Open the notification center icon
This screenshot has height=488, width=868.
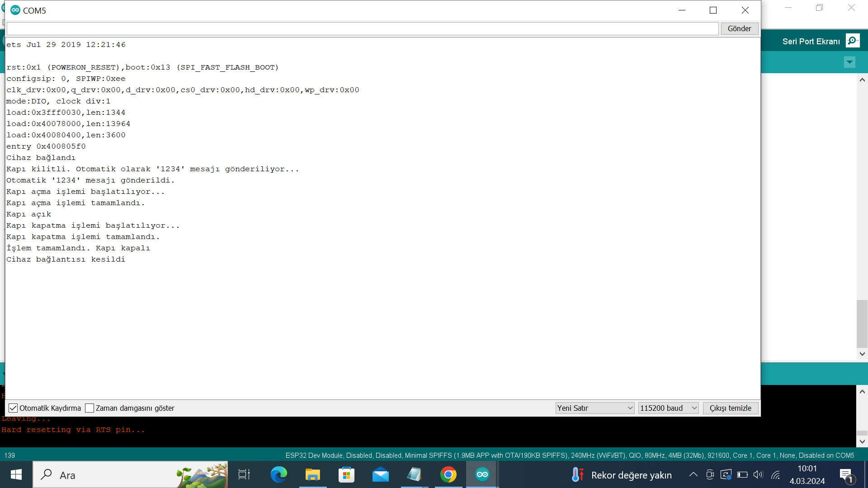846,475
